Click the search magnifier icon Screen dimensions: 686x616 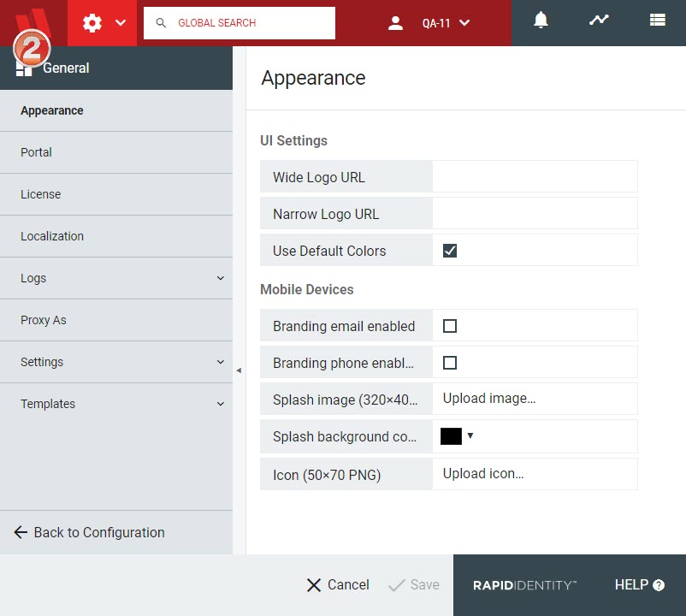161,23
